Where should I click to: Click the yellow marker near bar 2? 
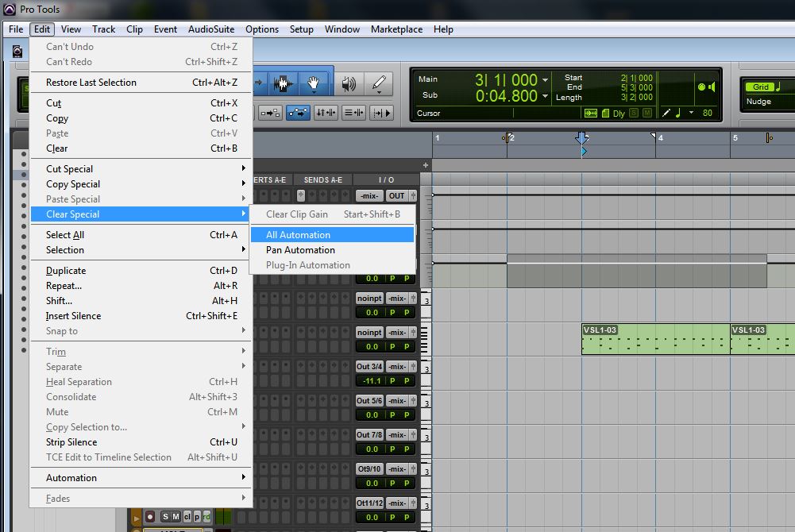(x=507, y=137)
